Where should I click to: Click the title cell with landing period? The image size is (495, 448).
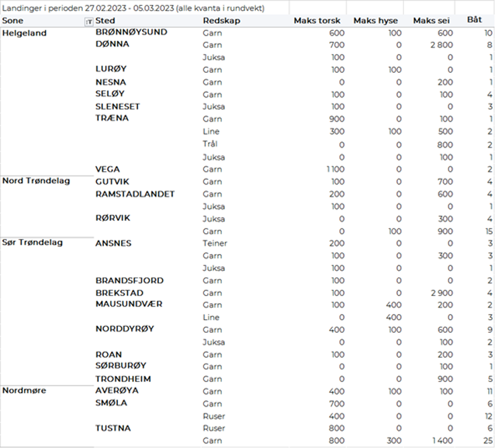coord(133,7)
